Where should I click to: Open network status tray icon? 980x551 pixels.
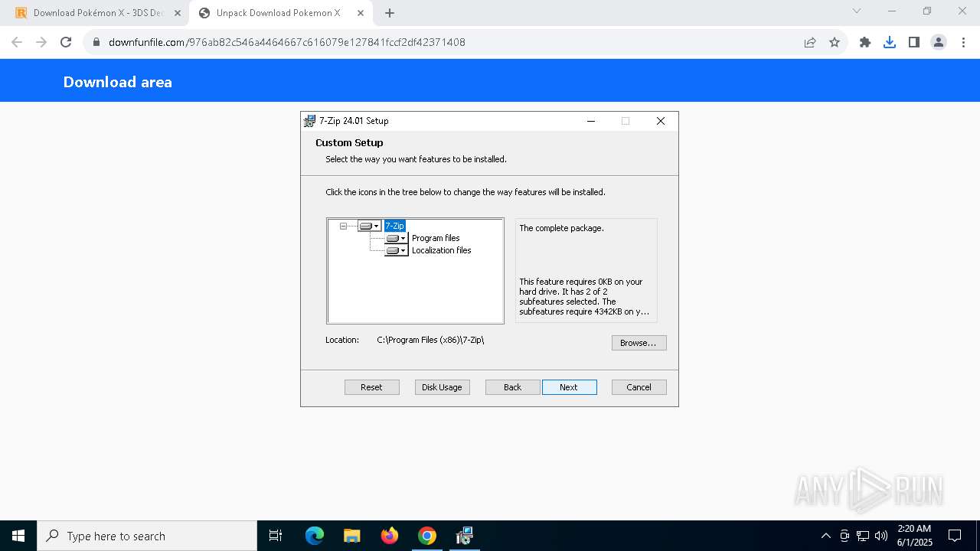coord(863,536)
